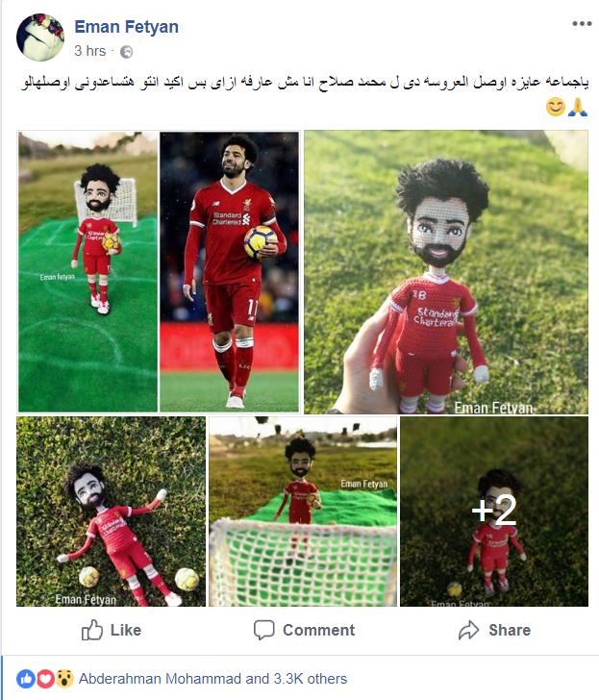
Task: Click the Like button label
Action: coord(126,630)
